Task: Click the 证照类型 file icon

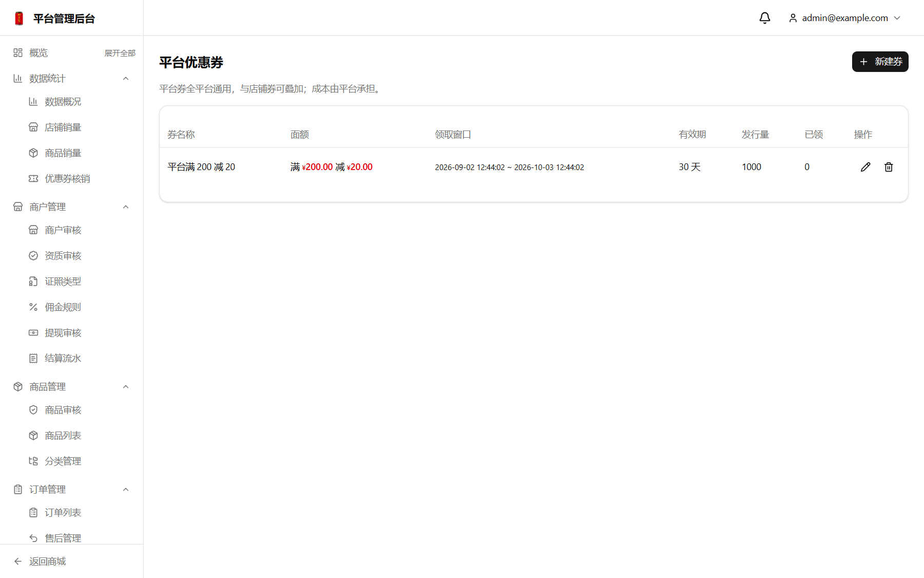Action: [x=33, y=281]
